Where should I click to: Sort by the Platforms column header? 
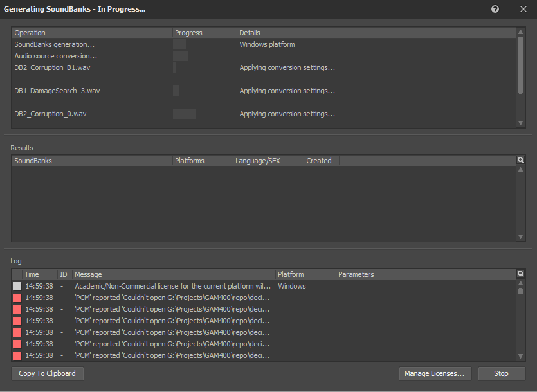click(x=203, y=161)
